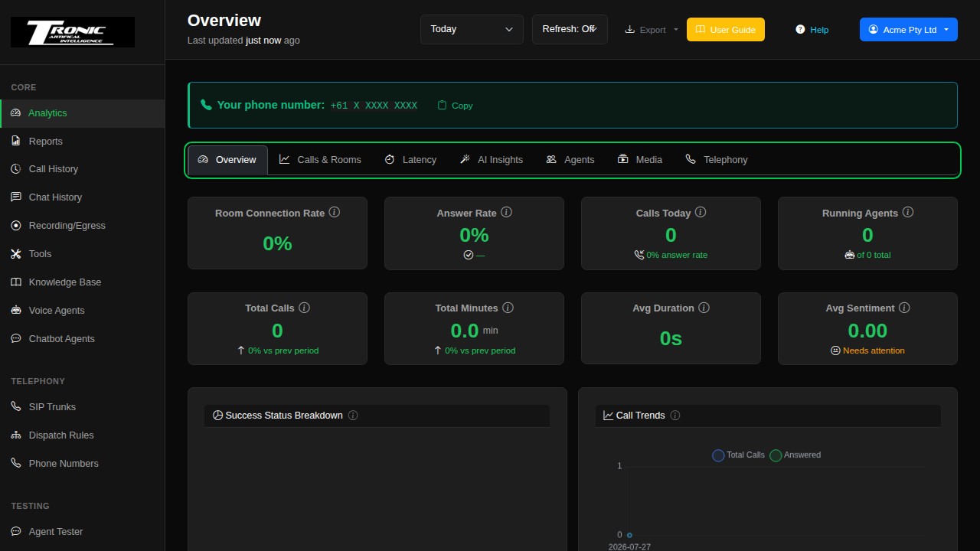Open the Telephony tab

coord(717,160)
